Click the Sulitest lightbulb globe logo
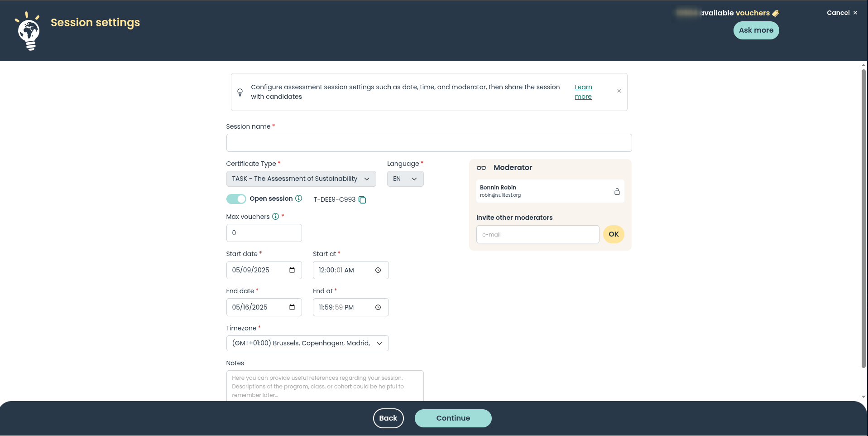The height and width of the screenshot is (436, 868). pos(29,31)
